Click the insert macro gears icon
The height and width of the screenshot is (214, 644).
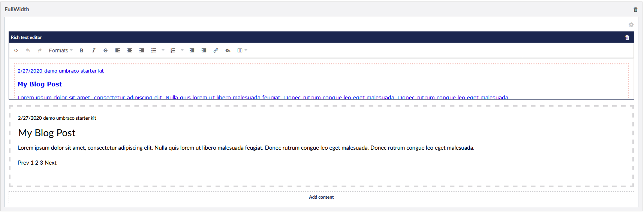click(228, 51)
